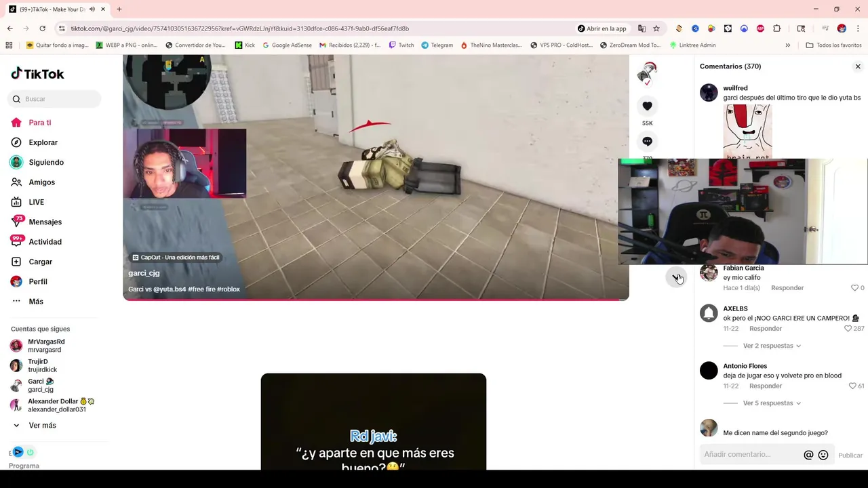The height and width of the screenshot is (488, 868).
Task: Bookmark this page with star icon
Action: pos(656,28)
